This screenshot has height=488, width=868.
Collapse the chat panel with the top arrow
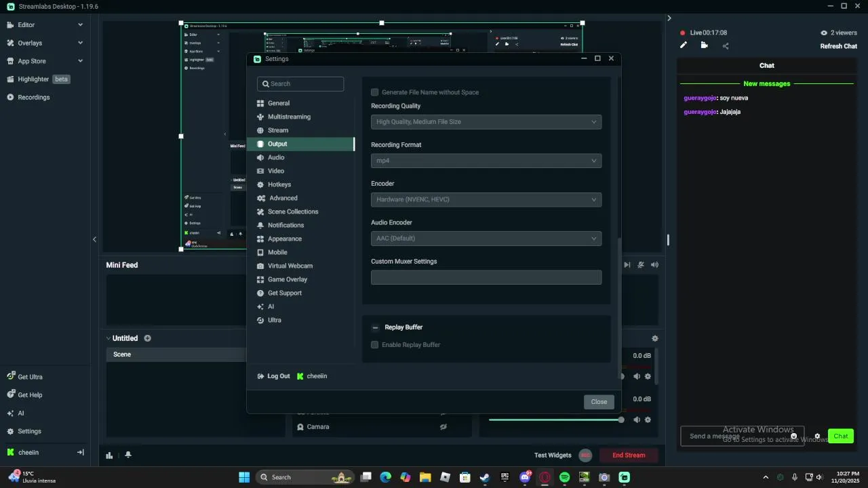pyautogui.click(x=669, y=18)
